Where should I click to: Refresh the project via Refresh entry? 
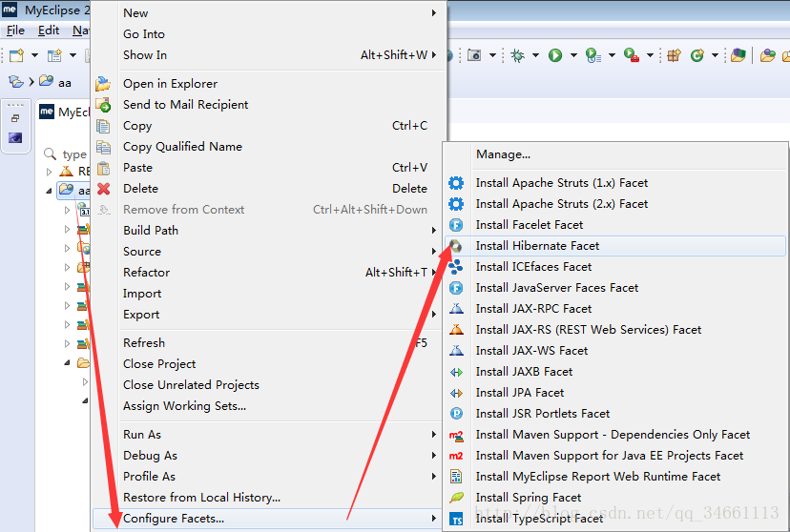pos(267,343)
